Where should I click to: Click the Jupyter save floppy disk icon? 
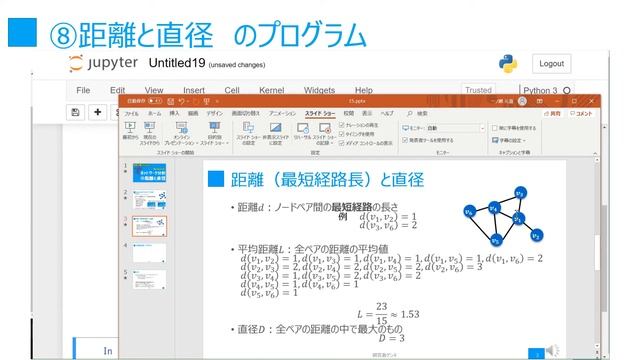76,112
